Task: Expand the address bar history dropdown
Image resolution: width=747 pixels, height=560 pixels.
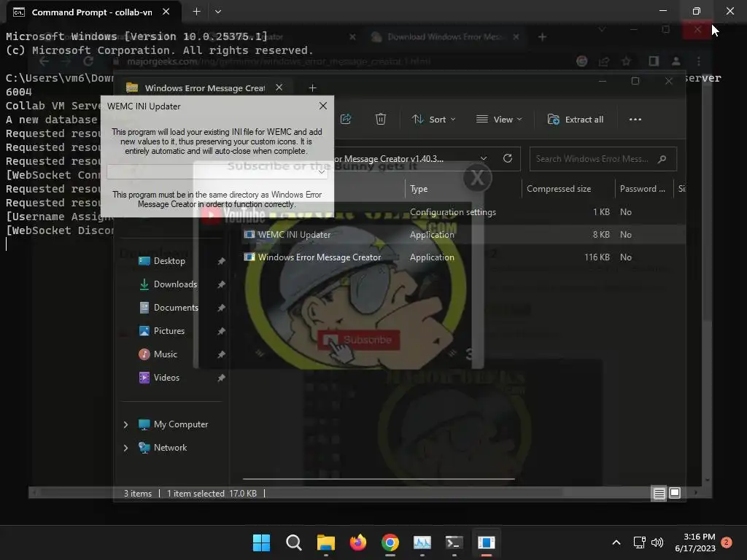Action: pyautogui.click(x=484, y=158)
